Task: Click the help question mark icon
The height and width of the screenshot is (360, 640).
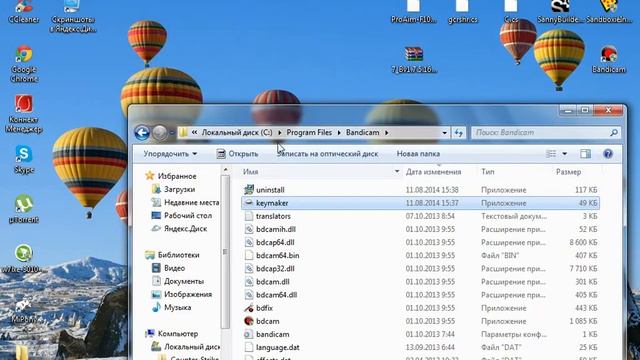Action: point(608,154)
